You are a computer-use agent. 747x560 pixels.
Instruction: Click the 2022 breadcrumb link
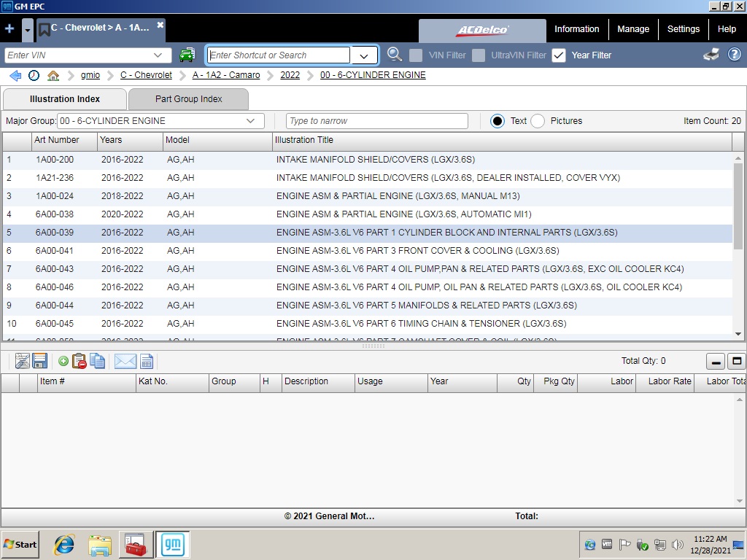click(290, 74)
